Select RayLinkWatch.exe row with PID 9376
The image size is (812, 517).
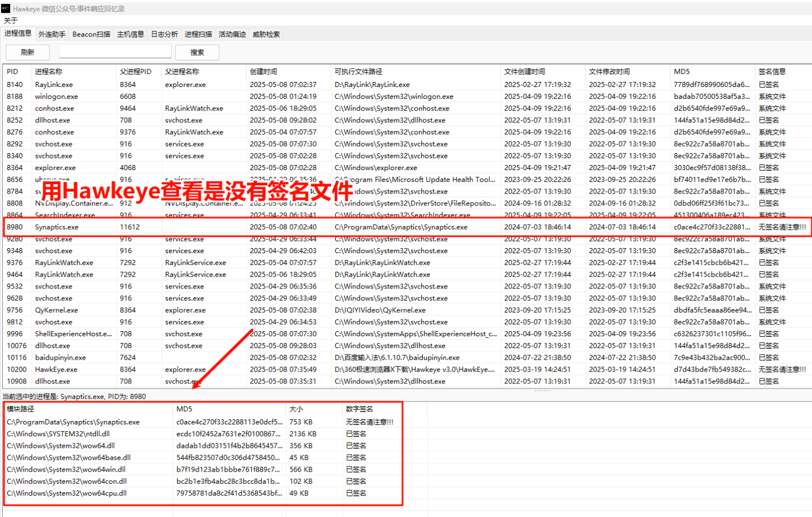point(407,263)
